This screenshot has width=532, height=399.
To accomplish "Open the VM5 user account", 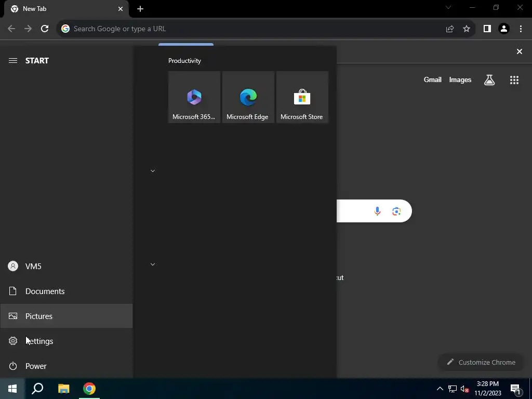I will [x=66, y=267].
